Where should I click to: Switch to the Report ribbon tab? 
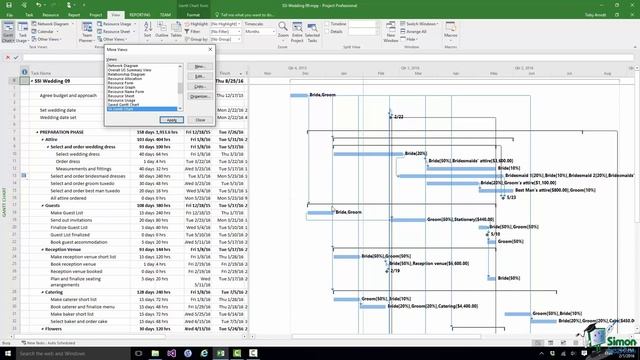[x=74, y=15]
